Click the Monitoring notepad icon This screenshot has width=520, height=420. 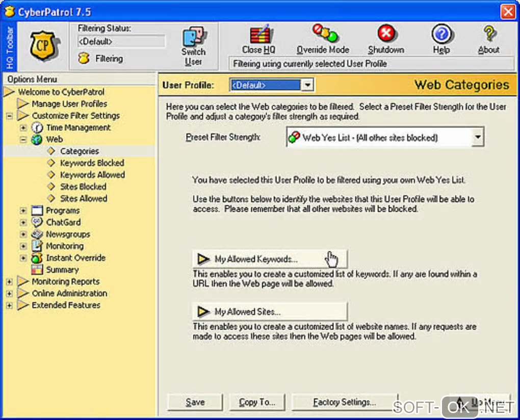[x=37, y=246]
